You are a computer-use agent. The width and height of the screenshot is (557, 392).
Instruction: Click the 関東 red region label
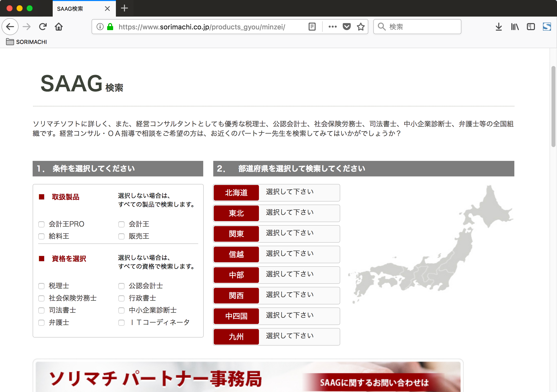point(236,234)
